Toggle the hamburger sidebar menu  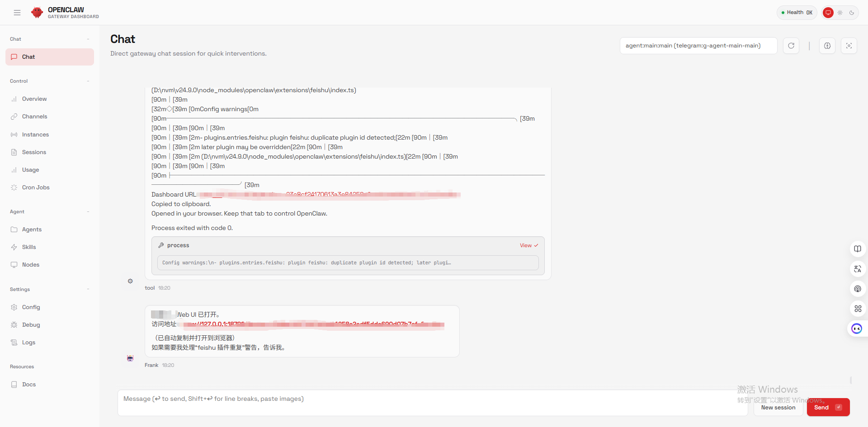click(x=17, y=13)
